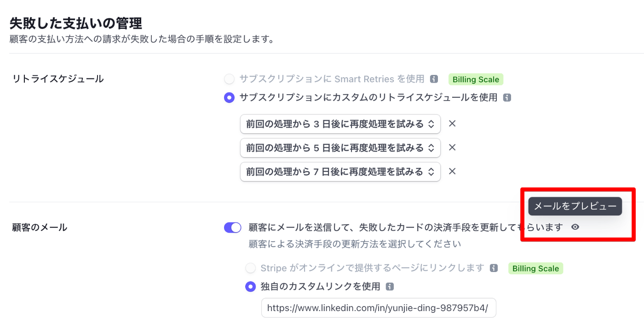Select custom retry schedule radio button
The image size is (644, 329).
(229, 97)
